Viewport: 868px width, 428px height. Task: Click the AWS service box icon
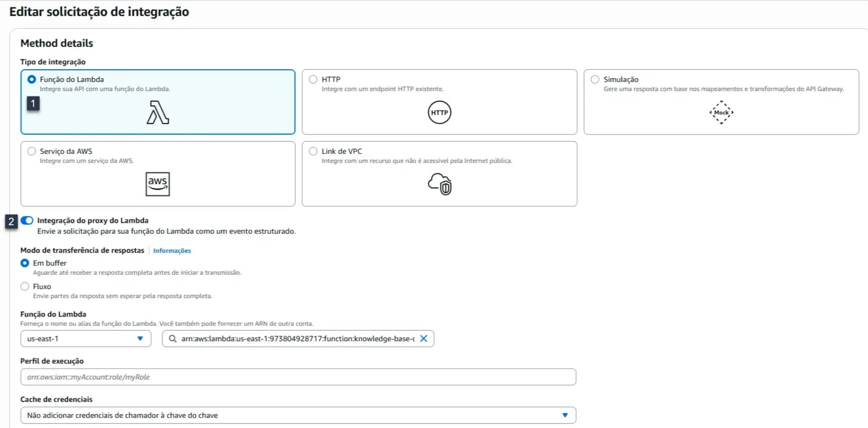[157, 184]
